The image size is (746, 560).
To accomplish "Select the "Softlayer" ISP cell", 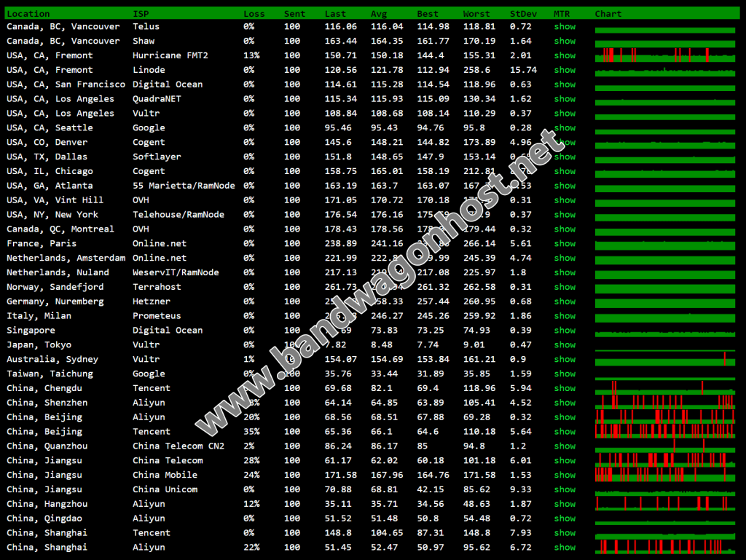I will click(x=157, y=157).
